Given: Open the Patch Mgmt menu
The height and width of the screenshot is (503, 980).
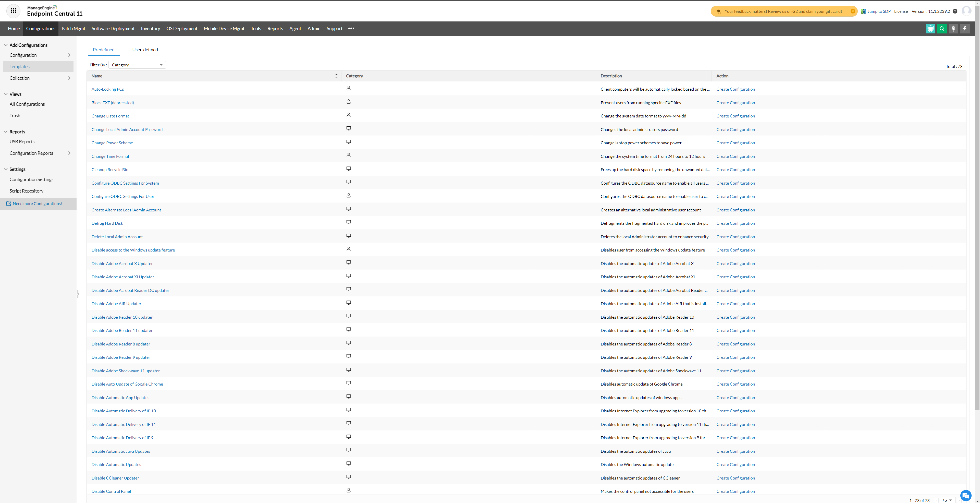Looking at the screenshot, I should [x=73, y=29].
